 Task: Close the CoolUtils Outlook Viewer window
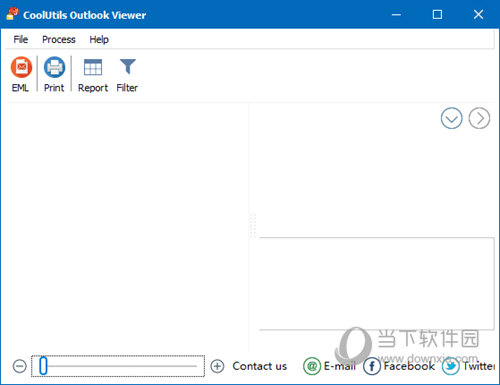(478, 14)
